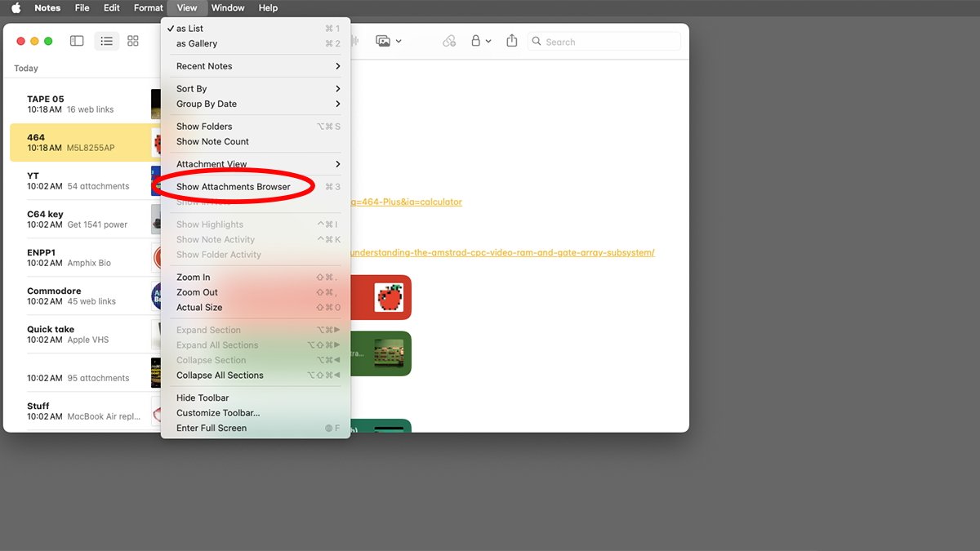Switch to gallery view grid icon

(x=133, y=41)
